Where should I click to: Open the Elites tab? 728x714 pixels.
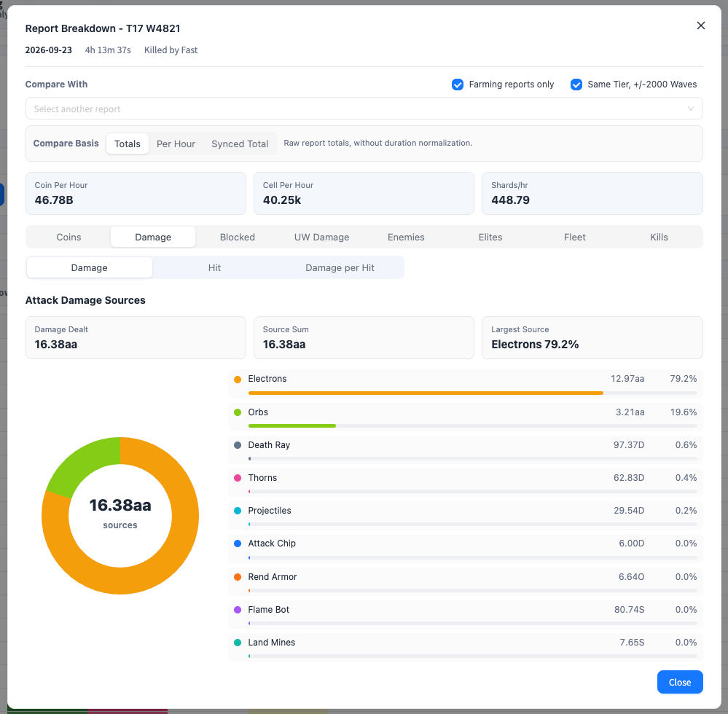pos(490,238)
